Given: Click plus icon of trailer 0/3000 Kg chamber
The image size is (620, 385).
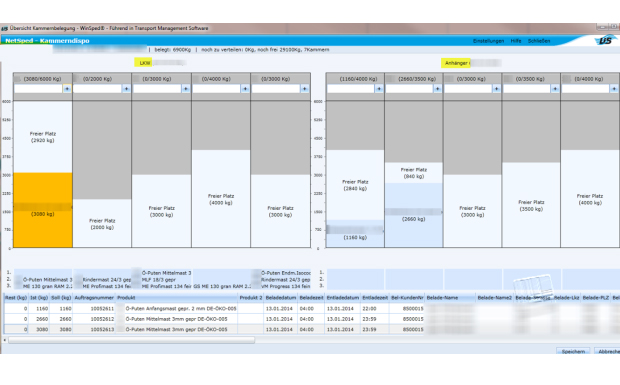Looking at the screenshot, I should (x=496, y=89).
